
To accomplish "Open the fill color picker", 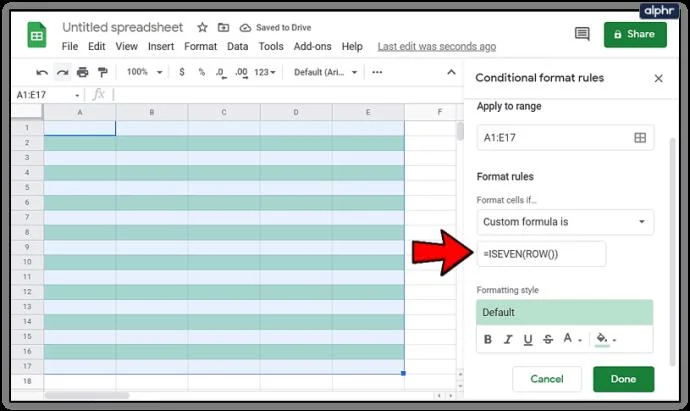I will point(606,339).
